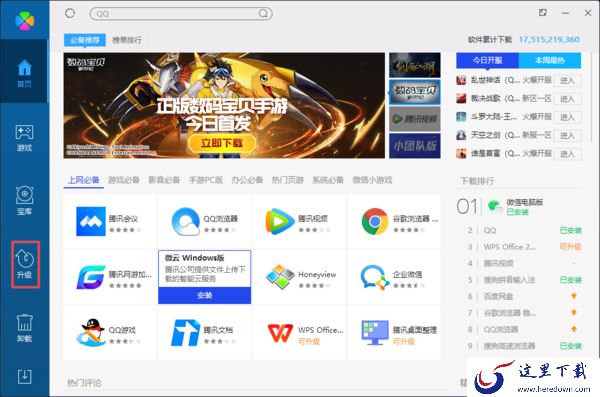Viewport: 600px width, 397px height.
Task: Open the skin/menu icon left of minimize
Action: [x=543, y=13]
